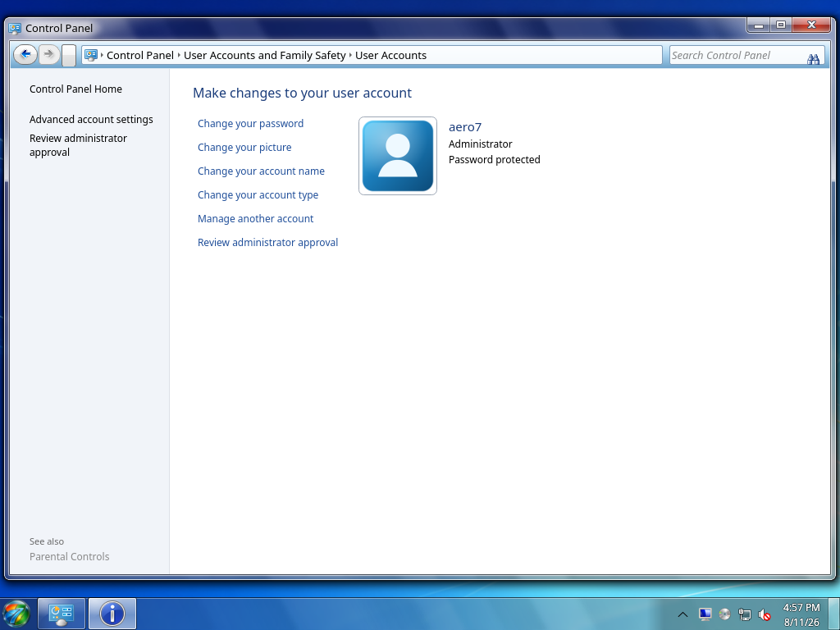Screen dimensions: 840x630
Task: Click the aero7 account picture
Action: coord(398,156)
